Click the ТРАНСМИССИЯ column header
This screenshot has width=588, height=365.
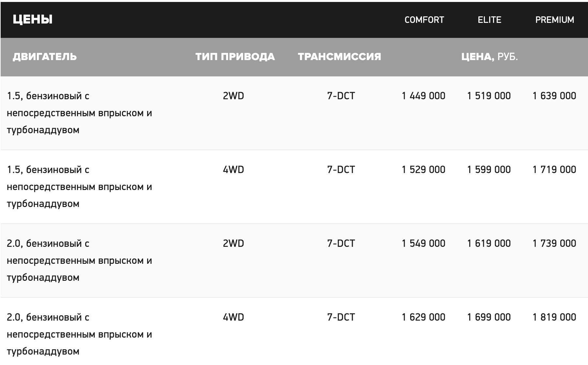click(339, 57)
